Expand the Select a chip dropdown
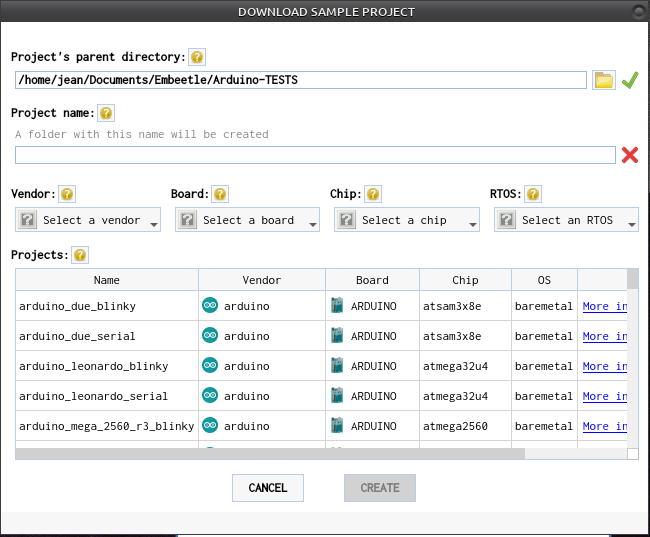Screen dimensions: 650x537 click(x=407, y=220)
